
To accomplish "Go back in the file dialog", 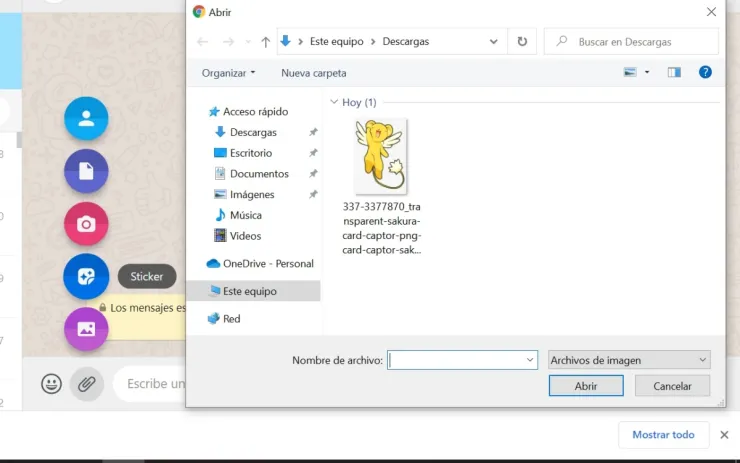I will tap(202, 42).
